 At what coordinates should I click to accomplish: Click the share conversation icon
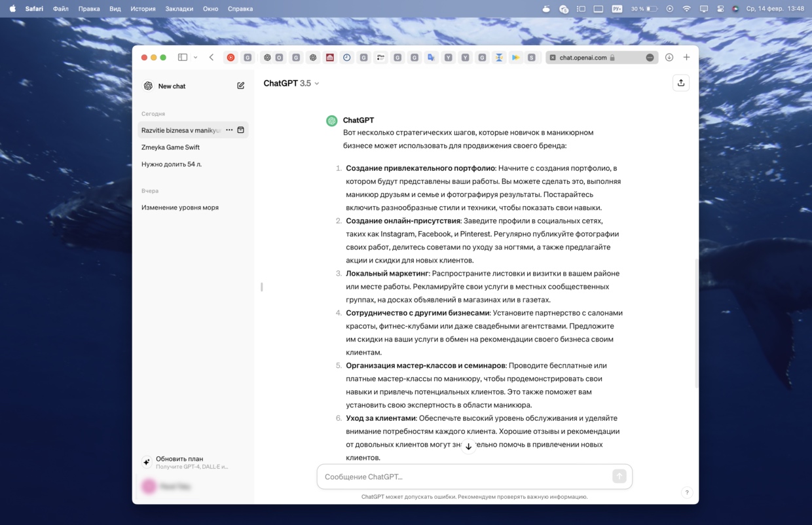[x=681, y=82]
